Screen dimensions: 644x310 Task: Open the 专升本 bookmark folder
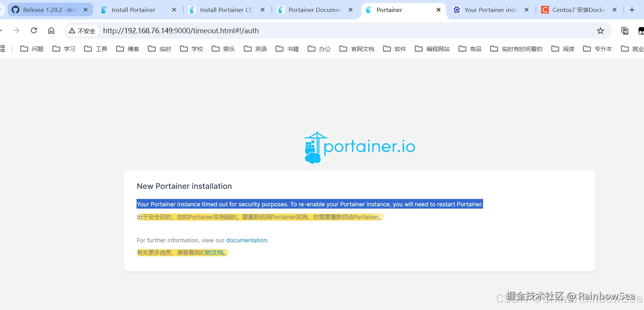(x=598, y=49)
